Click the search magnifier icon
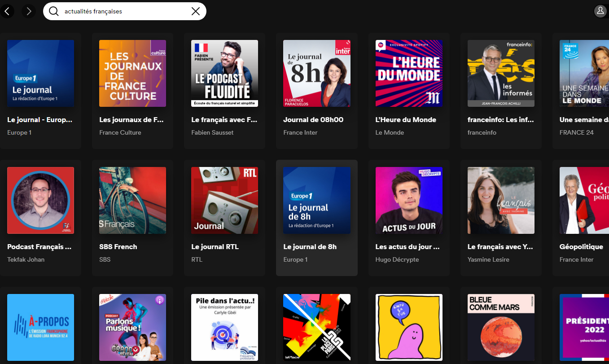The image size is (609, 364). click(54, 11)
